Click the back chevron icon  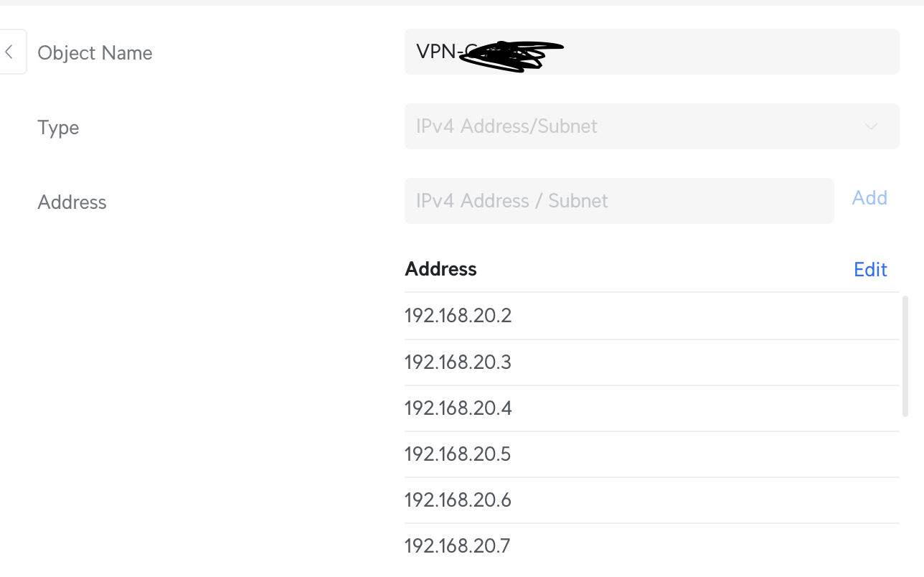pyautogui.click(x=9, y=52)
